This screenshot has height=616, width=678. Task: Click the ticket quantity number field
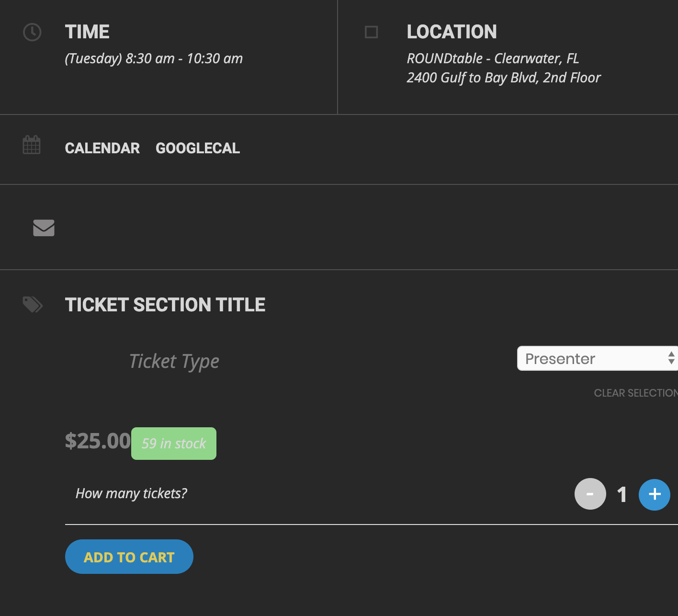point(621,494)
